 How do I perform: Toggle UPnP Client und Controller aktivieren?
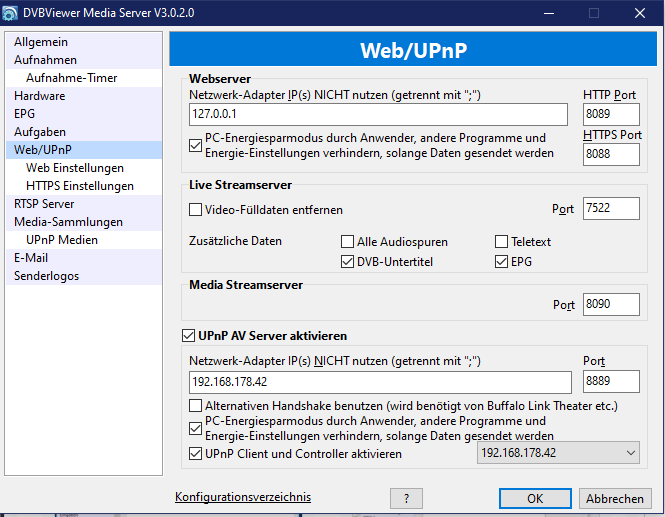(195, 454)
